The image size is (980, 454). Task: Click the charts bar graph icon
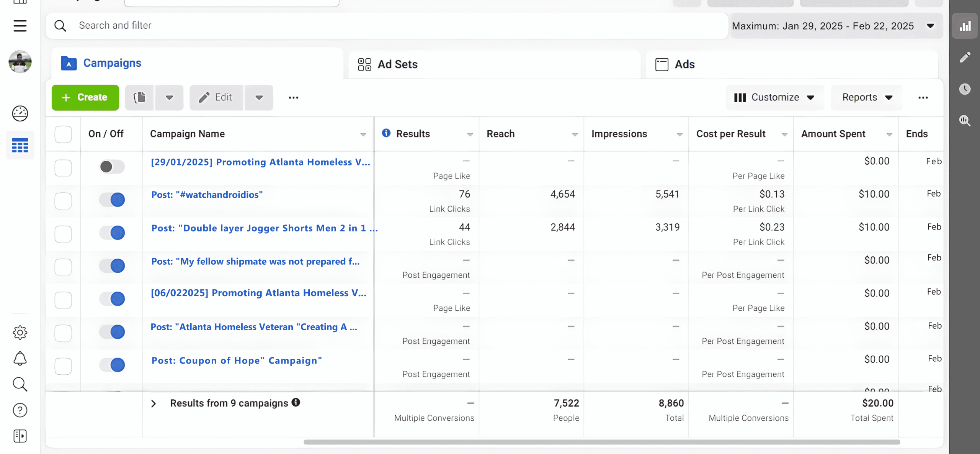click(x=965, y=26)
